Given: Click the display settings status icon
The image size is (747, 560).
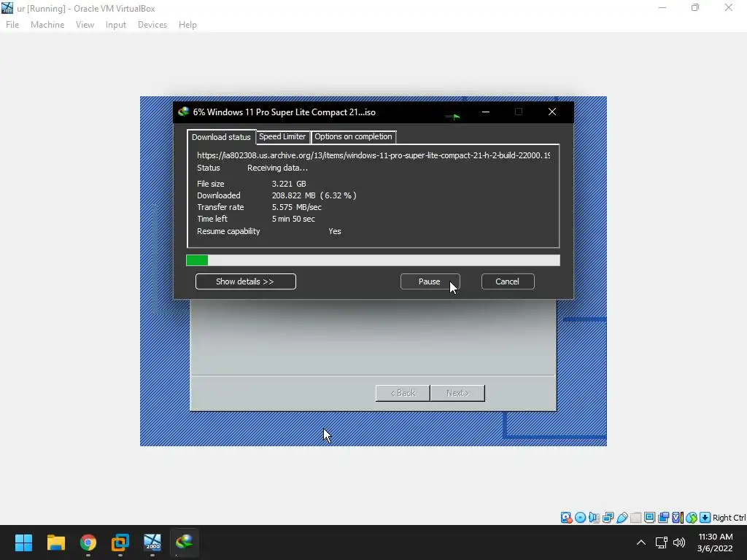Looking at the screenshot, I should 649,518.
